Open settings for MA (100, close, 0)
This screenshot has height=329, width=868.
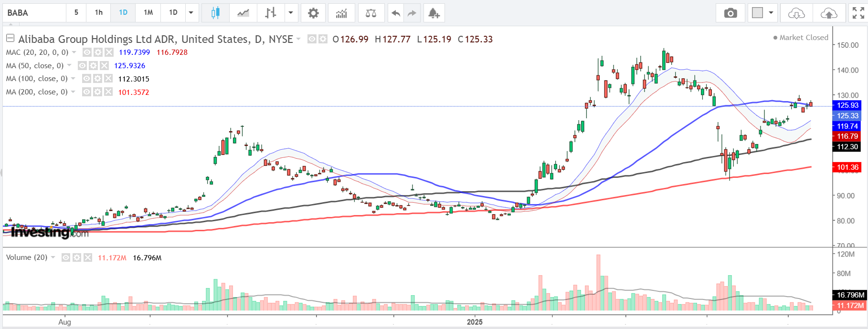pyautogui.click(x=97, y=79)
